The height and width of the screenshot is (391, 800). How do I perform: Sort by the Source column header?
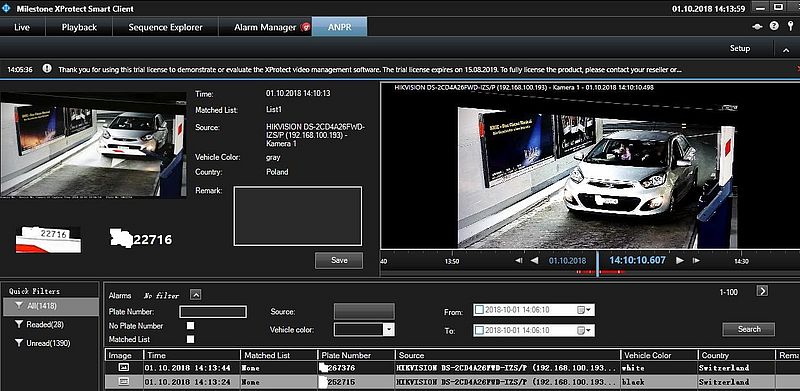coord(508,355)
